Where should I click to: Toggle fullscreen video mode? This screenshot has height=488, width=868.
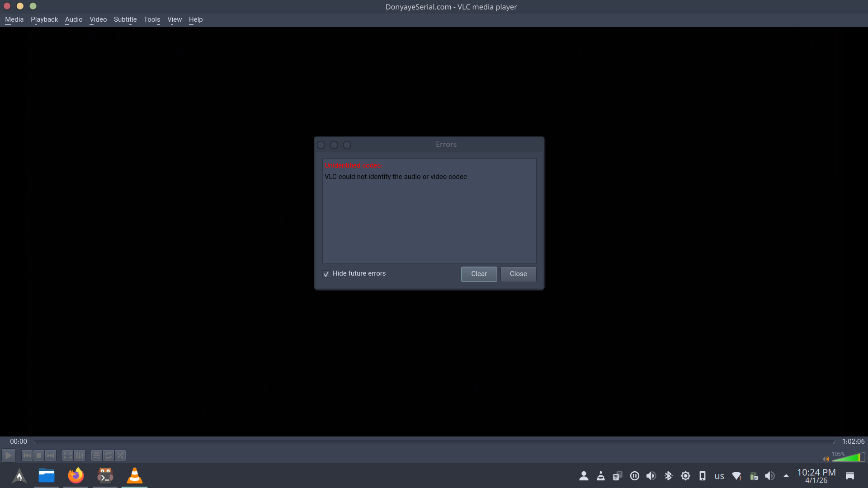pyautogui.click(x=68, y=455)
